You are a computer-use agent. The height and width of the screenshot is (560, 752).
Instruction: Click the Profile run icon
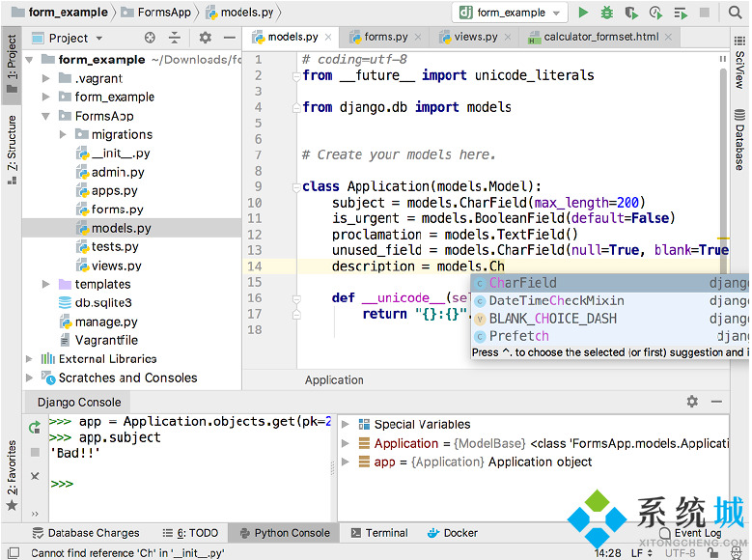coord(656,13)
